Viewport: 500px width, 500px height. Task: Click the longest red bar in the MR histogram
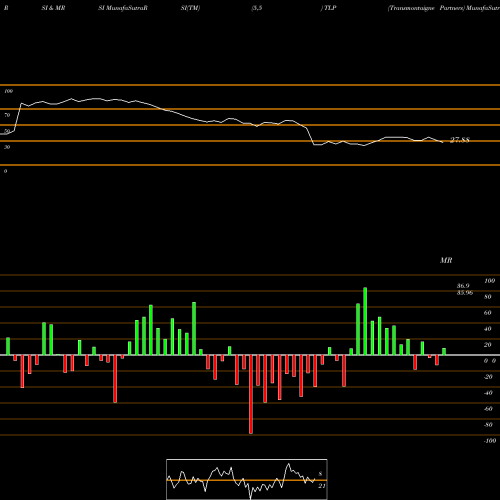click(x=251, y=394)
